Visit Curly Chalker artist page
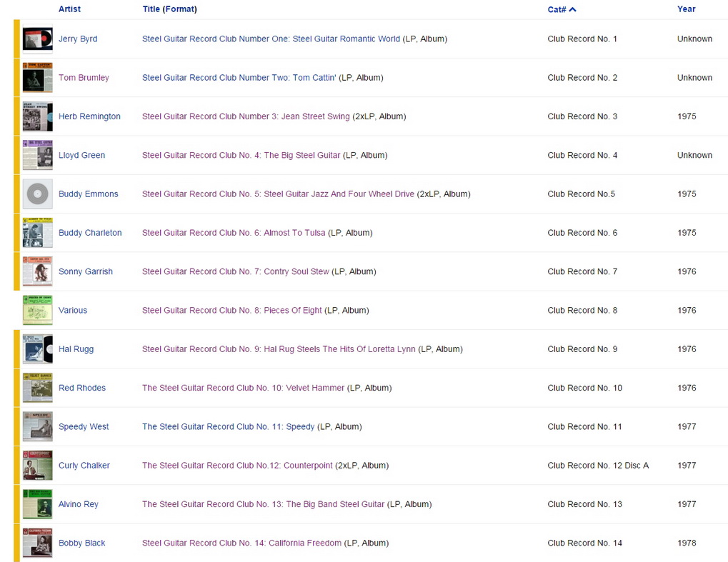This screenshot has width=728, height=562. 84,465
